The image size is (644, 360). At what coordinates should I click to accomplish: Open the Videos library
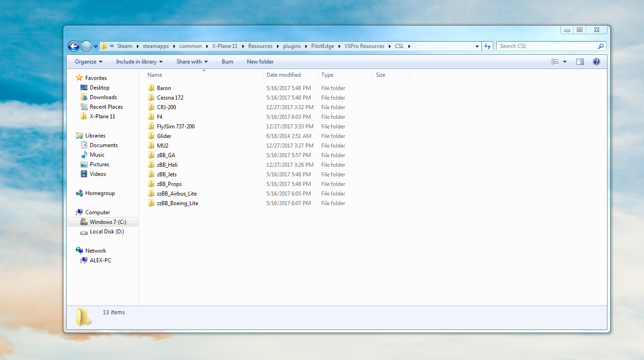coord(98,174)
